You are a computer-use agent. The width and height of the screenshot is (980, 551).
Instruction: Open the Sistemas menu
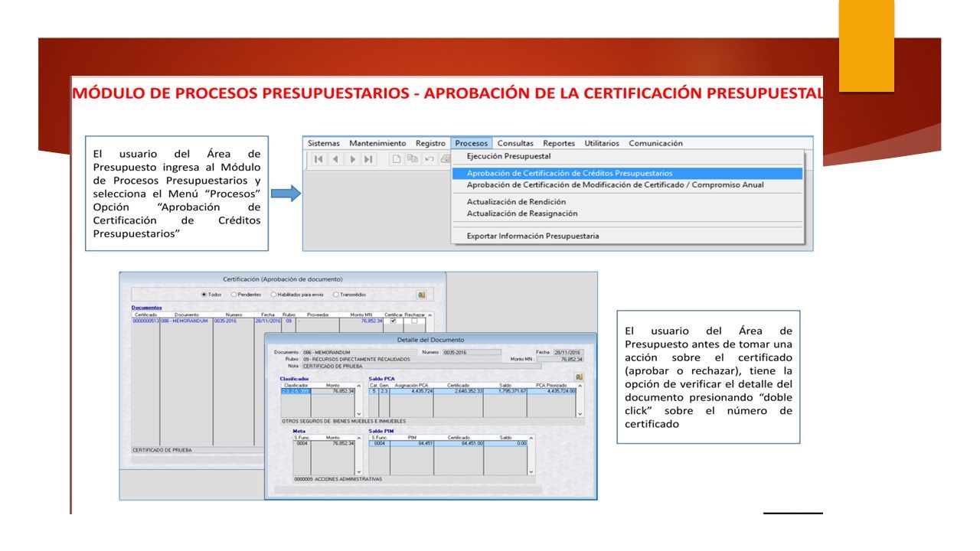point(324,143)
